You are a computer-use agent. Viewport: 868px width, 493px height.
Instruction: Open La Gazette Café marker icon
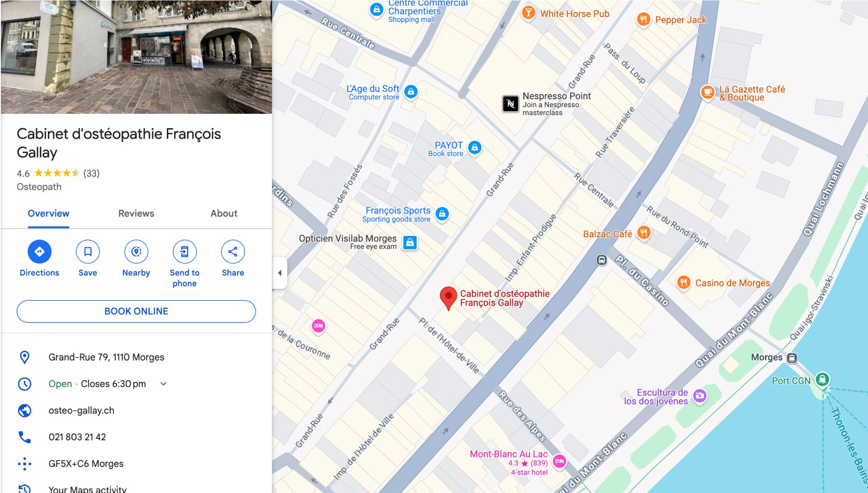point(707,92)
